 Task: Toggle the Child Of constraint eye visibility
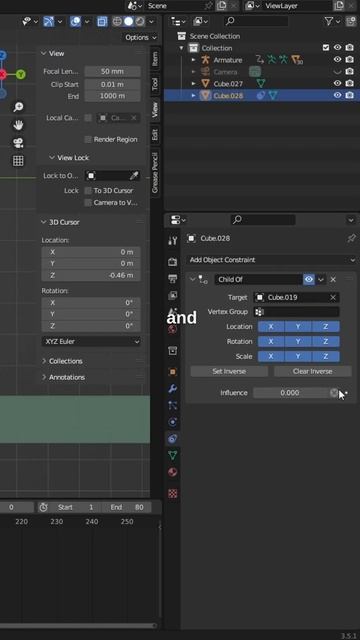pyautogui.click(x=309, y=280)
